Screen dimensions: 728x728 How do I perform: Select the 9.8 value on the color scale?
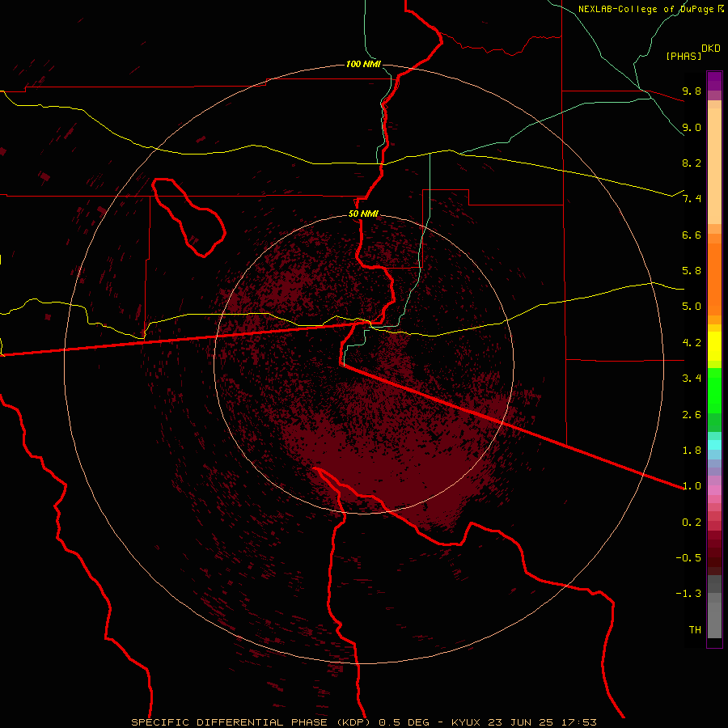pyautogui.click(x=692, y=91)
